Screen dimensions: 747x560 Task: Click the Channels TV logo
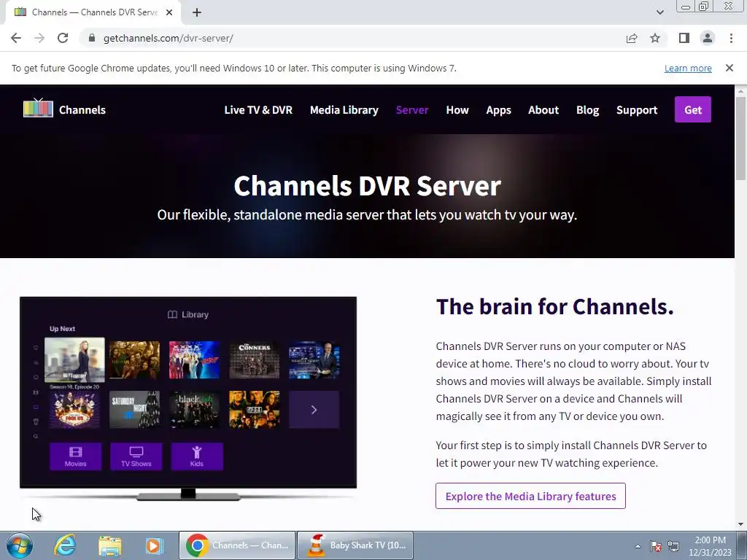click(x=38, y=108)
